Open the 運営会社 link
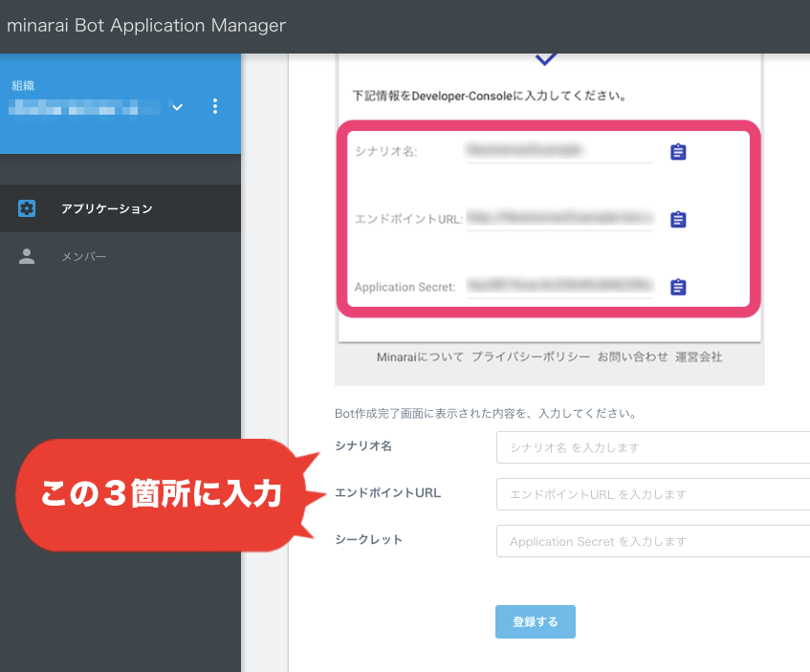 coord(698,357)
